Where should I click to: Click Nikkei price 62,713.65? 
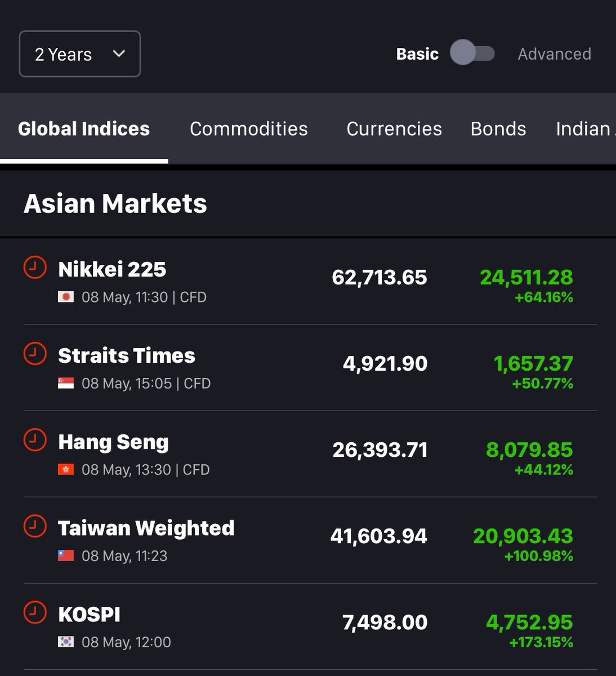[380, 277]
